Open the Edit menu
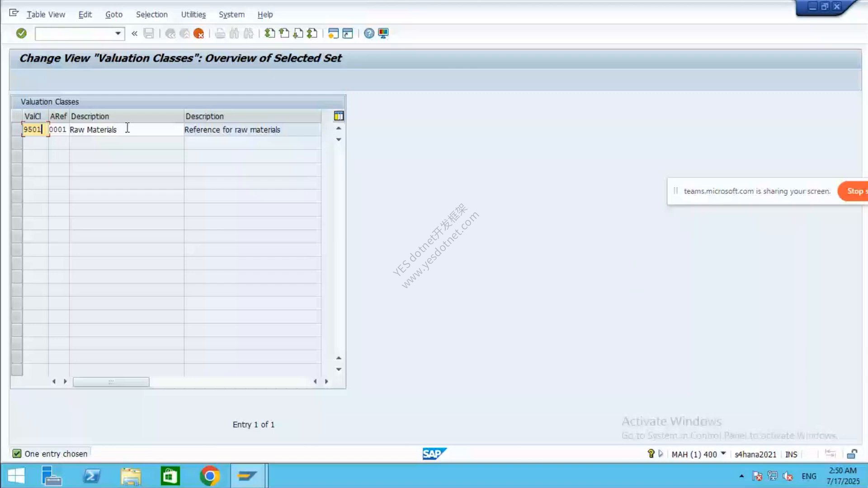 (x=85, y=14)
